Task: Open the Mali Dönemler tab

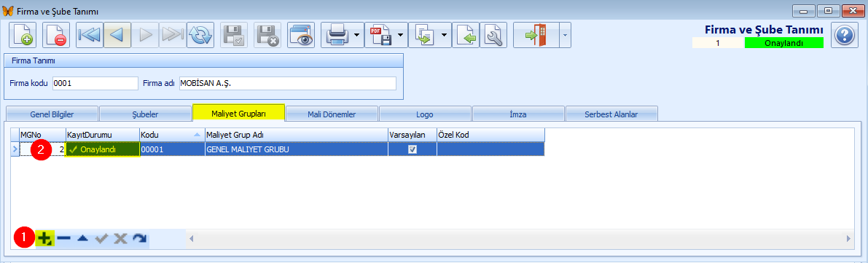Action: (x=332, y=114)
